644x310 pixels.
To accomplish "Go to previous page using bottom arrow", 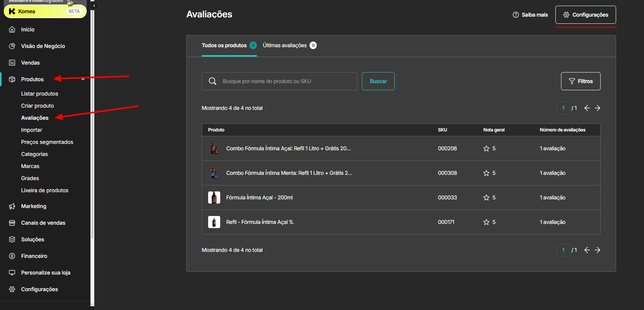I will (x=587, y=250).
